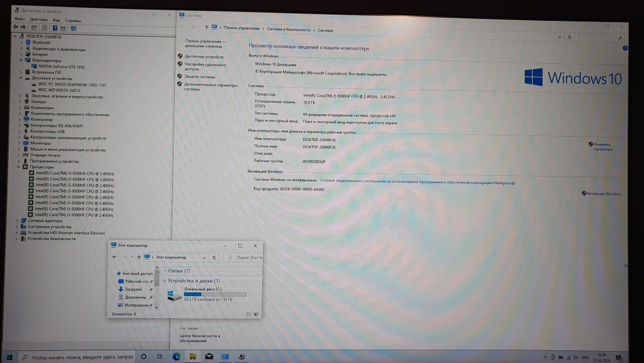Screen dimensions: 644x363
Task: Open the Файл menu in Device Manager
Action: pyautogui.click(x=20, y=19)
